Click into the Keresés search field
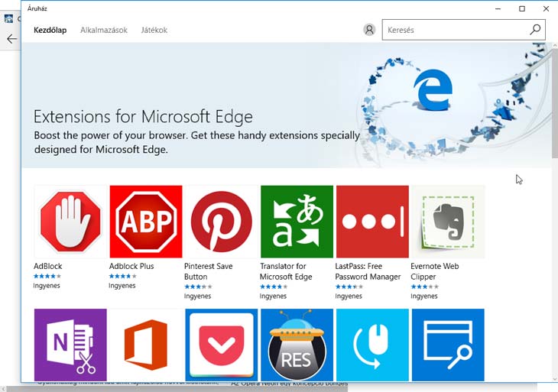This screenshot has width=558, height=392. tap(453, 30)
